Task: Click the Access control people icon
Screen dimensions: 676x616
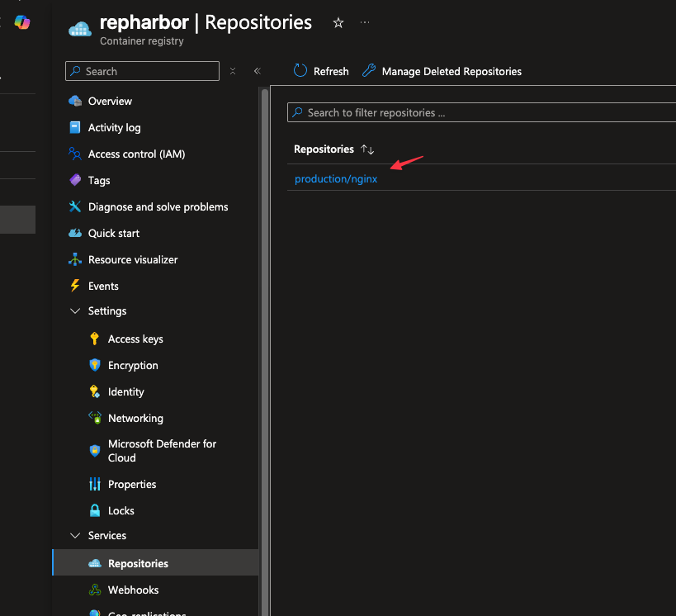Action: (x=75, y=154)
